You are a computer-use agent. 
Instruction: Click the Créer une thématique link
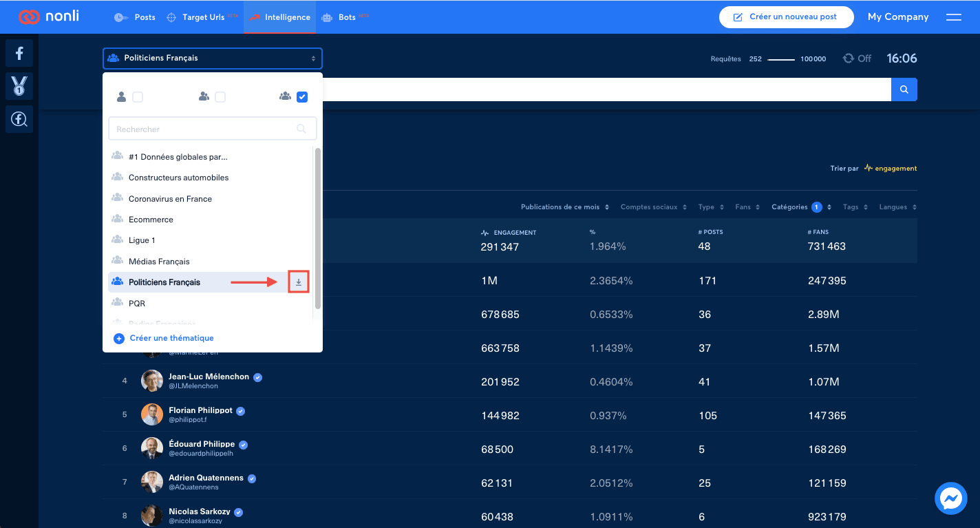click(164, 339)
